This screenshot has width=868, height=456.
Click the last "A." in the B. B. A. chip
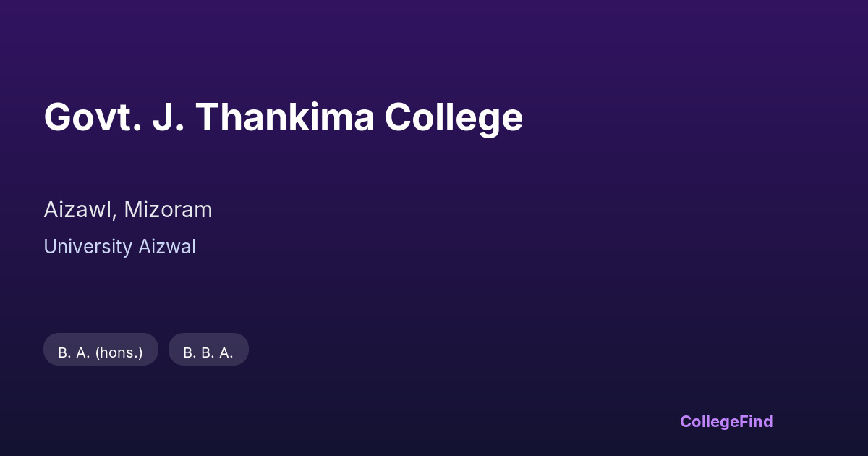coord(226,352)
